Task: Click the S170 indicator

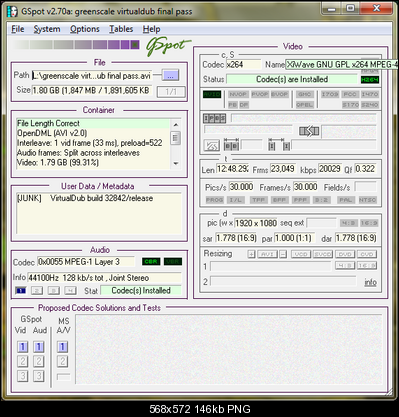Action: 350,105
